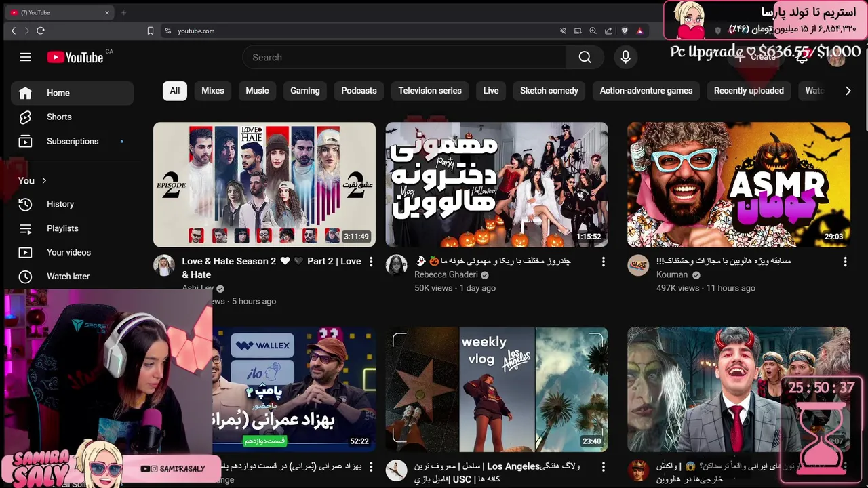Click the share icon in the address bar
This screenshot has width=868, height=488.
(608, 30)
